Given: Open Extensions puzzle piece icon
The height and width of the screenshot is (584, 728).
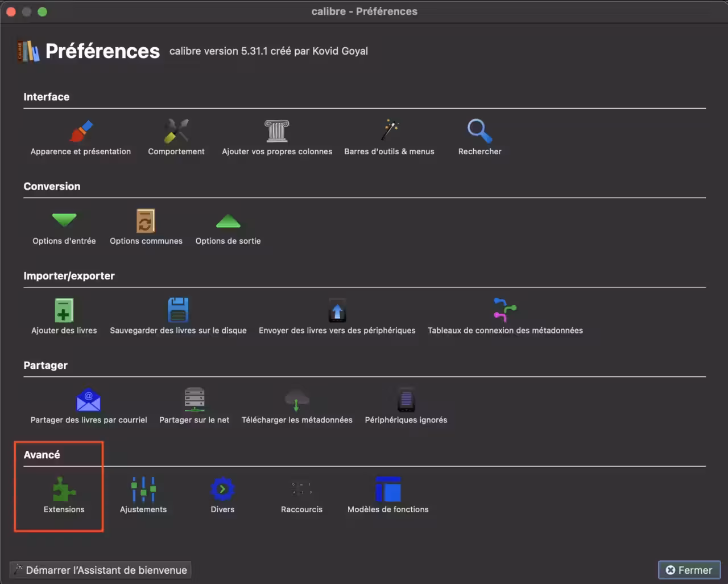Looking at the screenshot, I should [64, 489].
